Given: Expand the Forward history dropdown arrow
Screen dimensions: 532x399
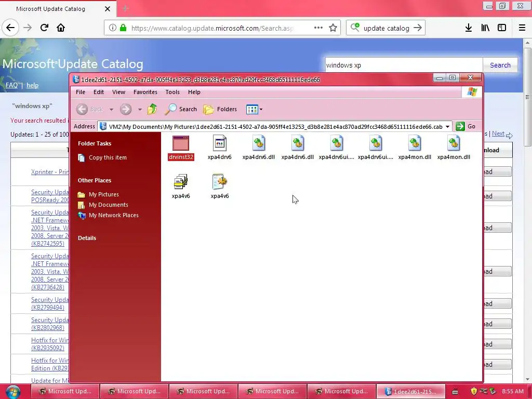Looking at the screenshot, I should tap(140, 110).
